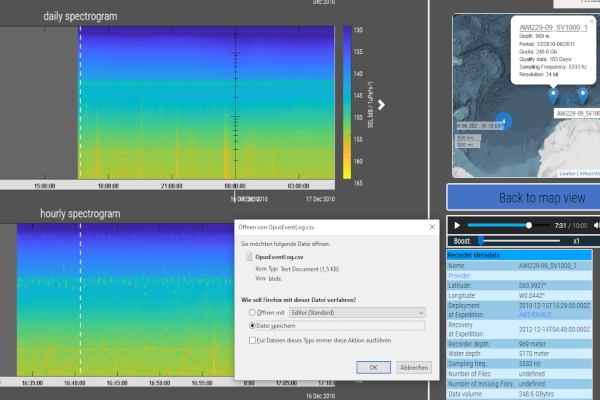Image resolution: width=600 pixels, height=400 pixels.
Task: Click the blue cluster marker labeled 4
Action: pos(504,121)
